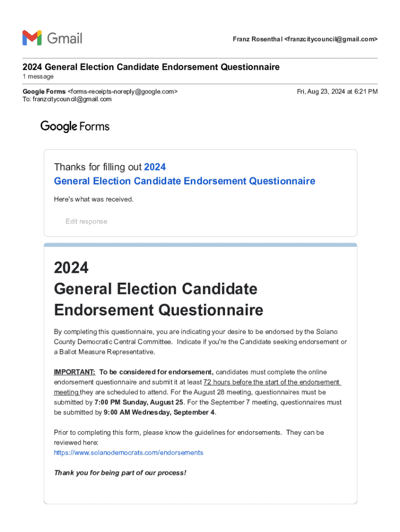Viewport: 400px width, 532px height.
Task: Click the '1 message' count label
Action: pos(38,76)
